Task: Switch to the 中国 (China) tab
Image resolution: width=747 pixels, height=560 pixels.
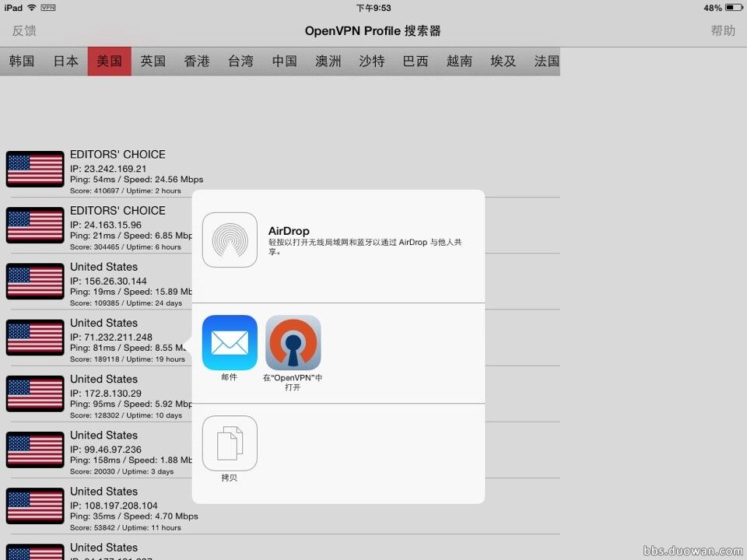Action: pyautogui.click(x=285, y=61)
